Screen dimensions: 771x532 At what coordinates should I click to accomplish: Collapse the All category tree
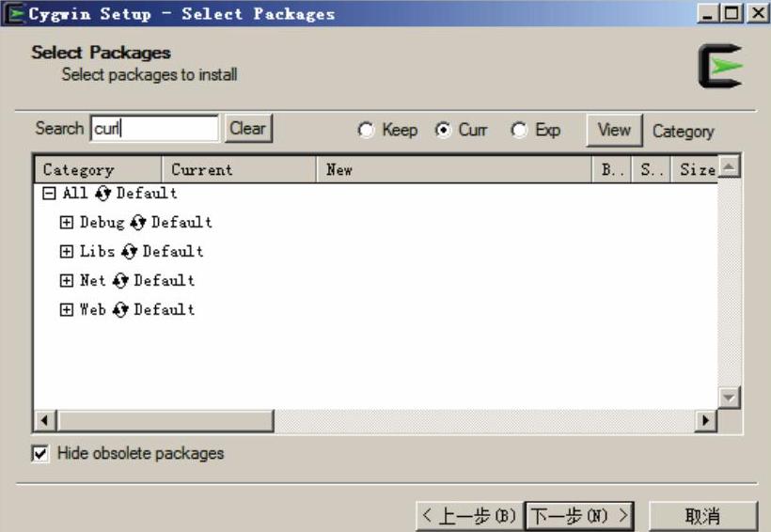[49, 194]
